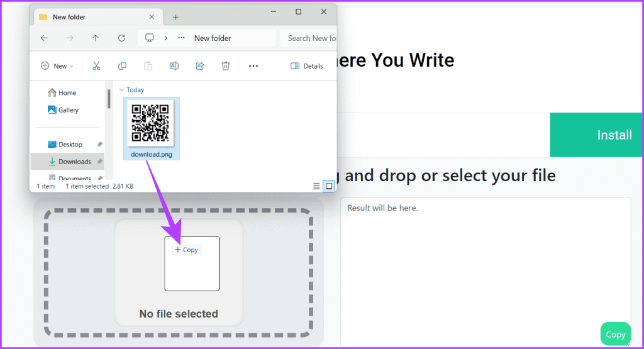Image resolution: width=644 pixels, height=349 pixels.
Task: Expand the breadcrumb path ellipsis
Action: point(181,38)
